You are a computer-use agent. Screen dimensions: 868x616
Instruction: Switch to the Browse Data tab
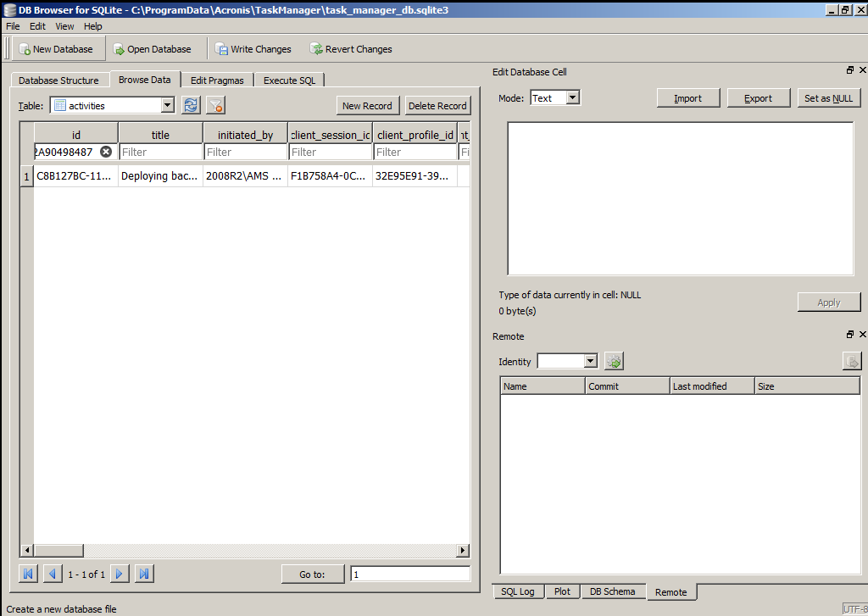click(x=144, y=79)
